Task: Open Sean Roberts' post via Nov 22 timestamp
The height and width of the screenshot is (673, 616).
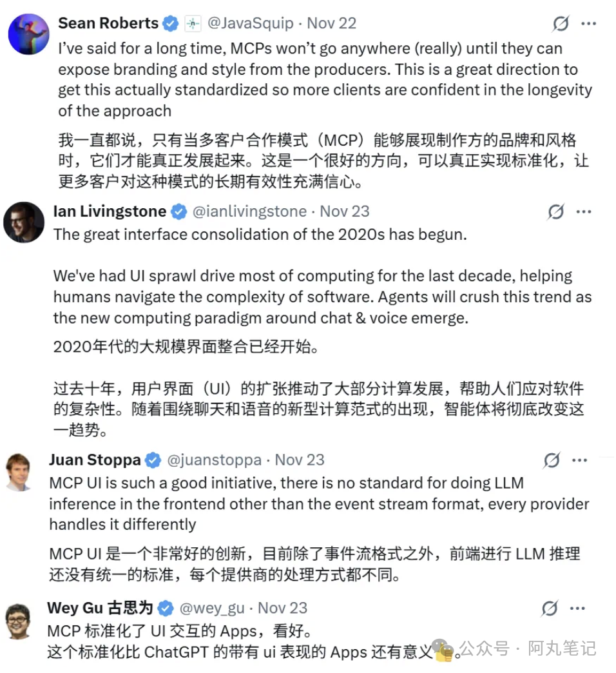Action: (x=331, y=23)
